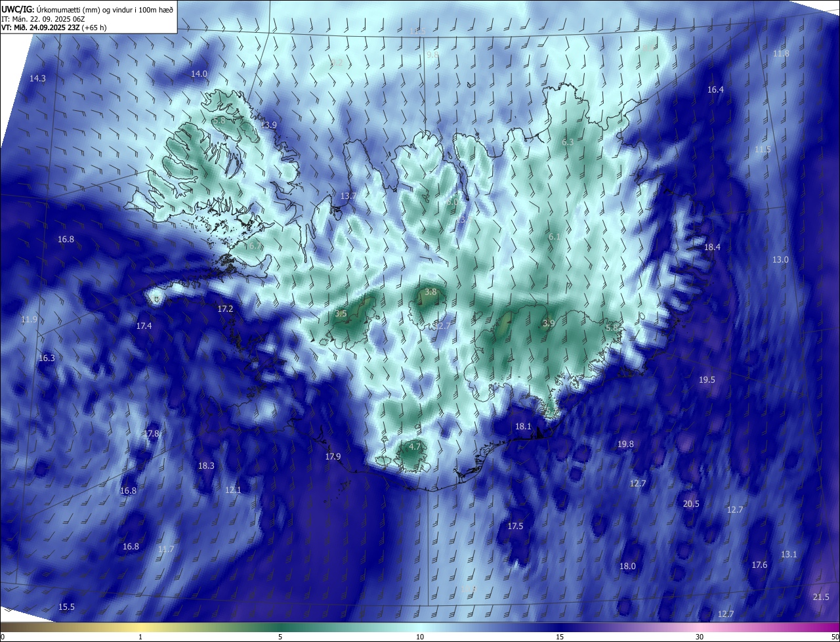Click the 3.8 value label
The image size is (840, 642).
click(430, 291)
